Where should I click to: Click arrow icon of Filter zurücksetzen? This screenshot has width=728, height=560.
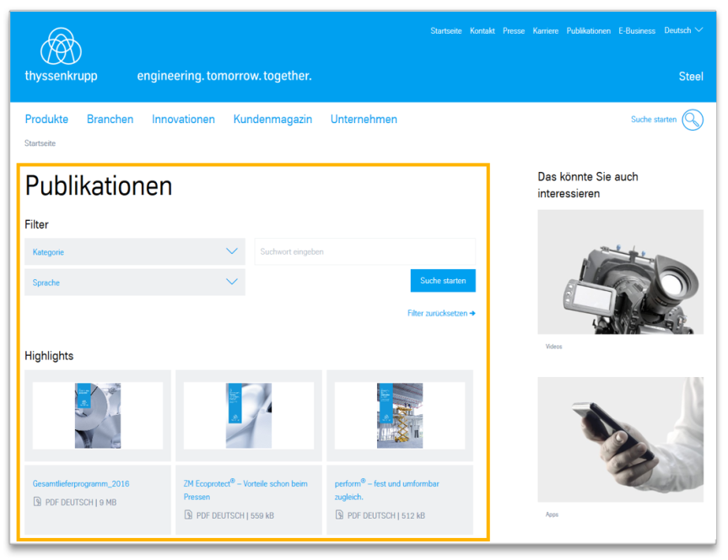coord(472,314)
